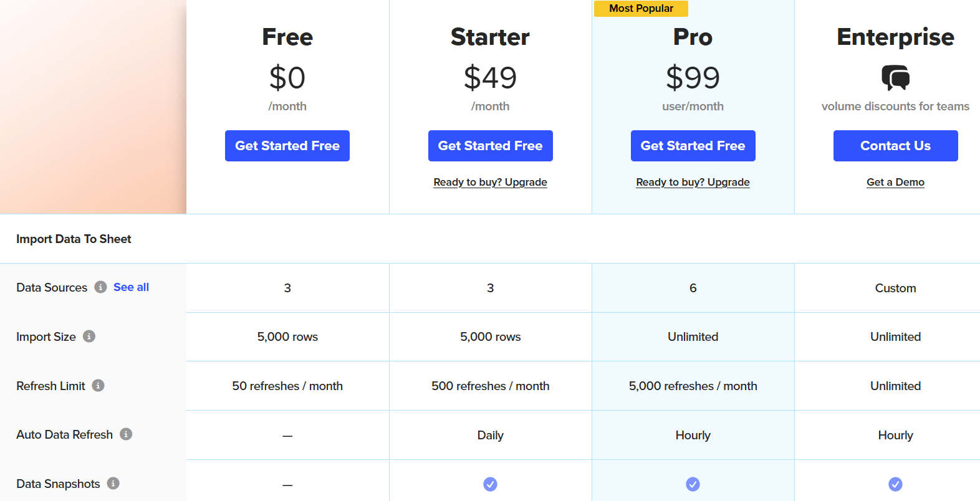Select the Data Snapshots info icon
Viewport: 980px width, 501px height.
113,484
